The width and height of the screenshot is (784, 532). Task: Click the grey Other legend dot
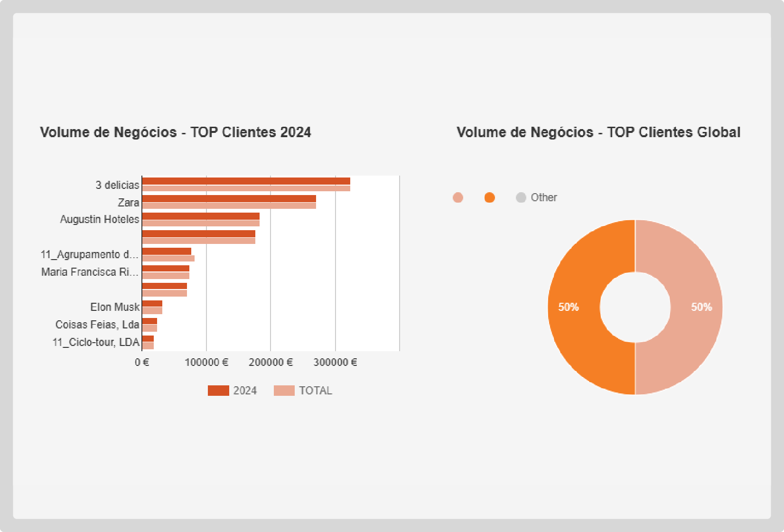coord(521,197)
